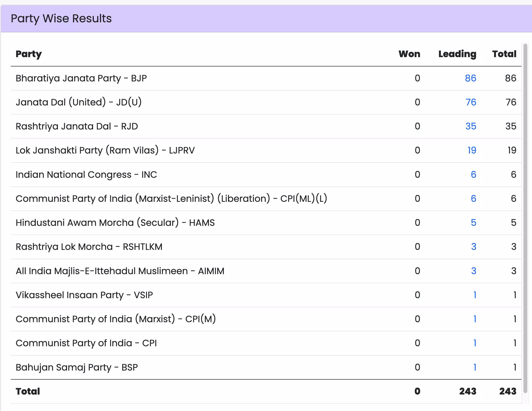Click Bahujan Samaj Party leading 1 link
Image resolution: width=532 pixels, height=411 pixels.
pyautogui.click(x=475, y=367)
